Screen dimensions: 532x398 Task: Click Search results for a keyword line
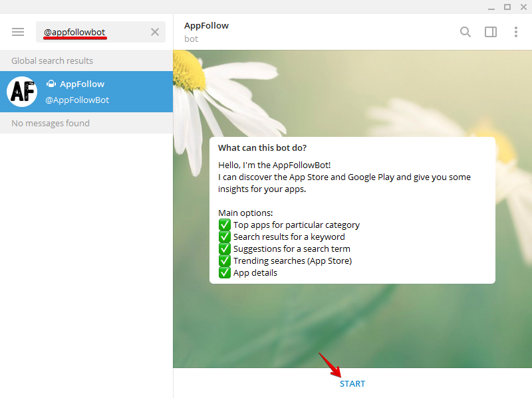pyautogui.click(x=289, y=237)
